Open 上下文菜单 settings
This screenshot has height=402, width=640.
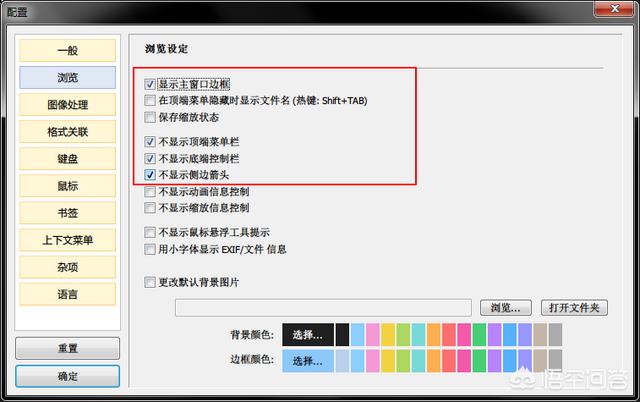[67, 240]
